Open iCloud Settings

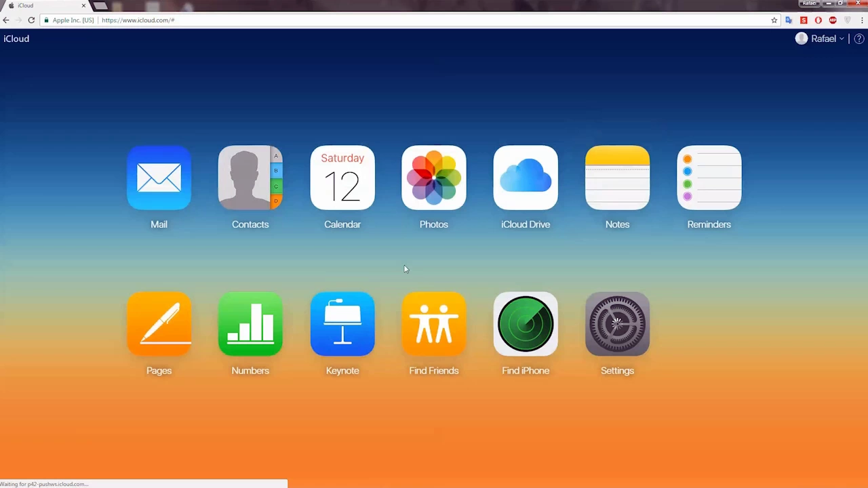click(x=617, y=324)
